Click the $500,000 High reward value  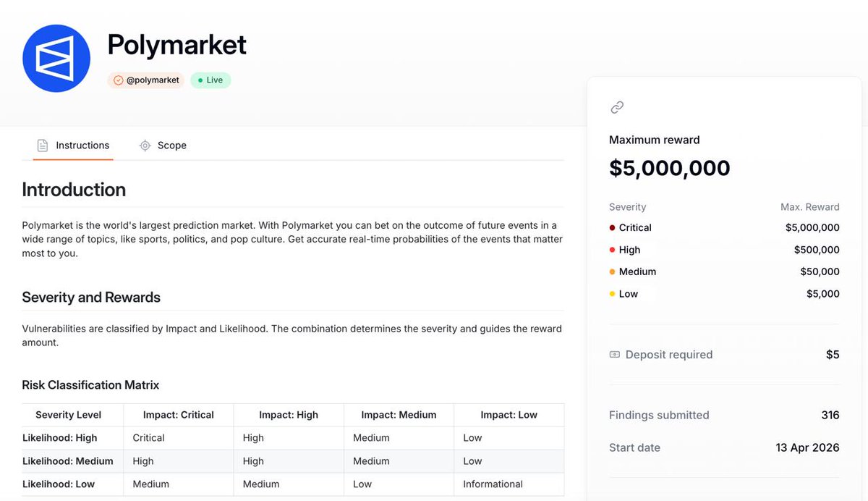817,250
